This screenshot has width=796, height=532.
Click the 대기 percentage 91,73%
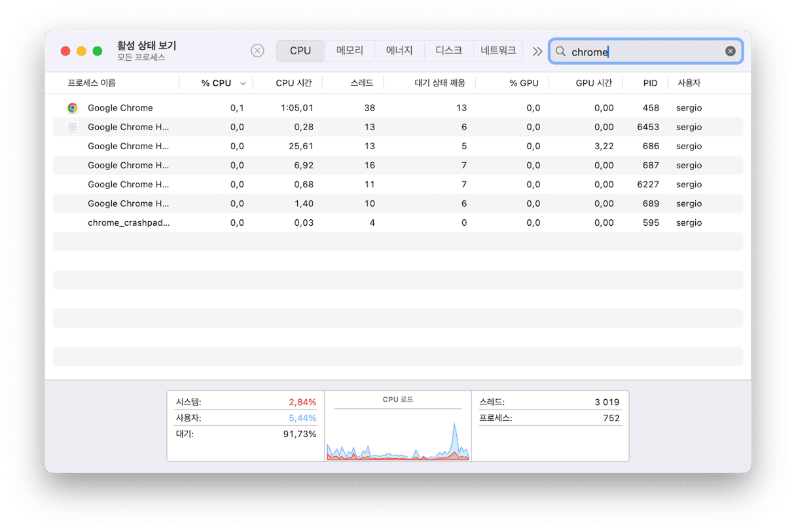300,434
